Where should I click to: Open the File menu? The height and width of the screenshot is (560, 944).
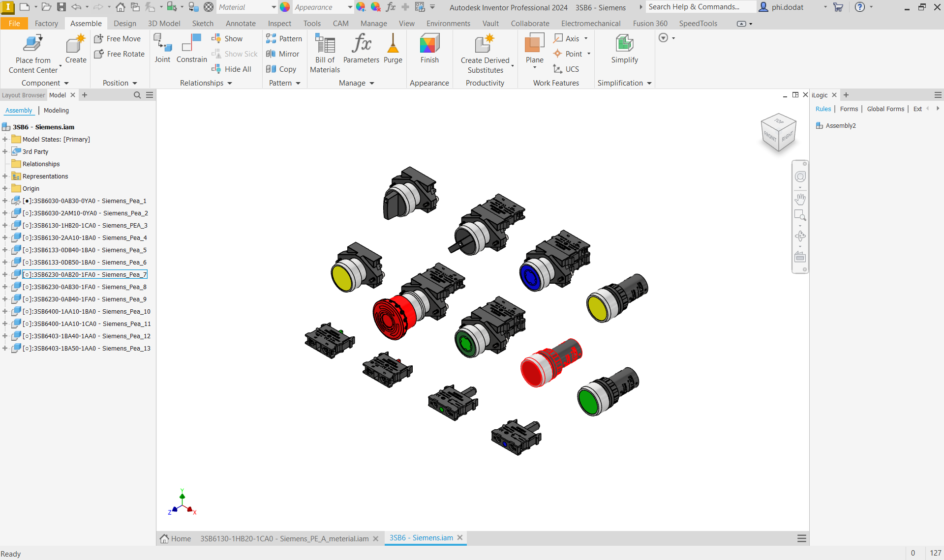click(x=14, y=24)
